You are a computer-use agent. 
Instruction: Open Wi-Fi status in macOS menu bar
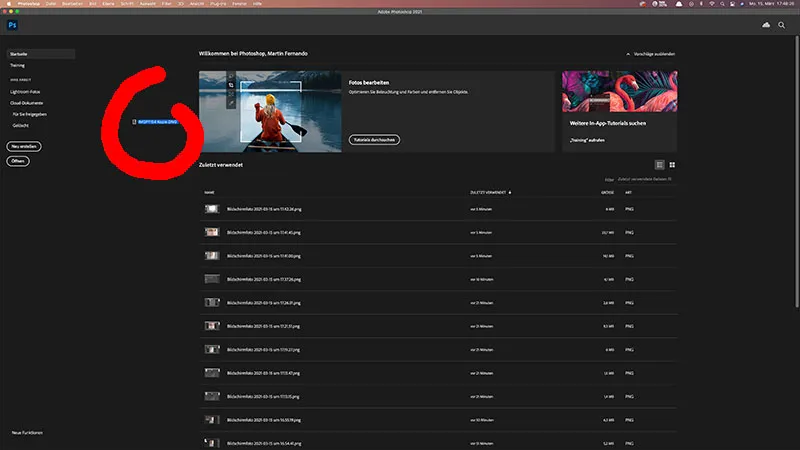pyautogui.click(x=712, y=4)
